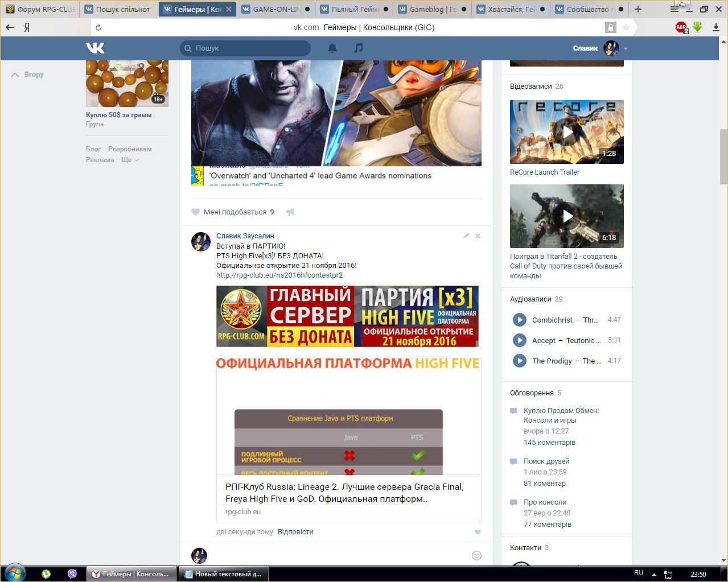Click the browser back arrow
728x582 pixels.
coord(10,27)
